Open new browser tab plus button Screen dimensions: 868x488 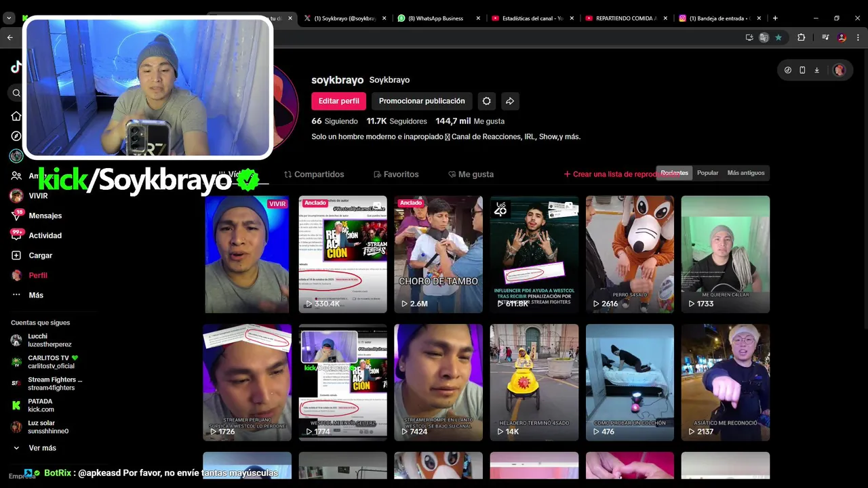pyautogui.click(x=775, y=18)
